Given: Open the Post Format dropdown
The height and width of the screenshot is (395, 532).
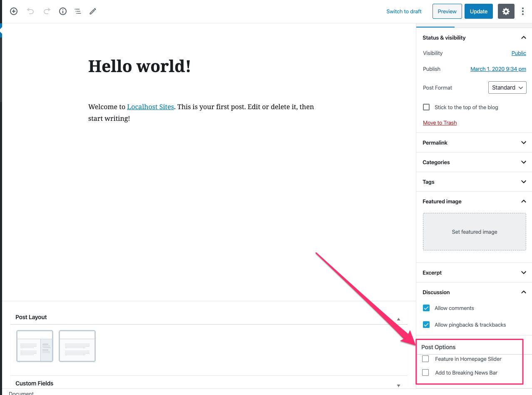Looking at the screenshot, I should pos(507,87).
